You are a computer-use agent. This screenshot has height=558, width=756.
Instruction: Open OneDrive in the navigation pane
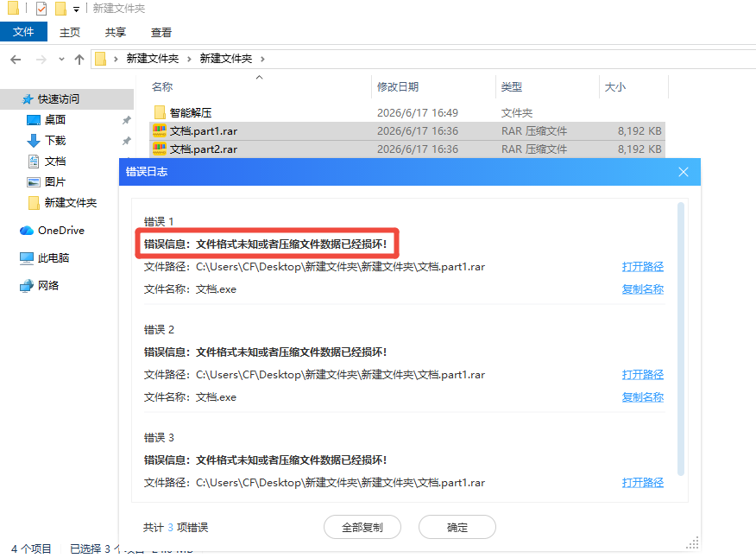(x=61, y=231)
